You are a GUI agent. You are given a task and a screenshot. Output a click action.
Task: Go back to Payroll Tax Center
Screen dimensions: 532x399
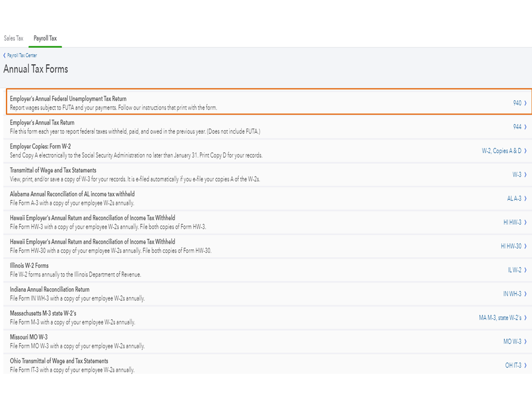click(x=22, y=55)
